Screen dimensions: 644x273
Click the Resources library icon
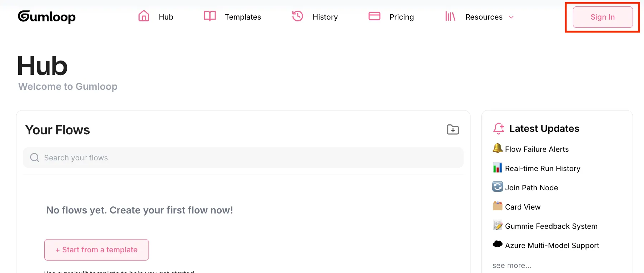450,16
